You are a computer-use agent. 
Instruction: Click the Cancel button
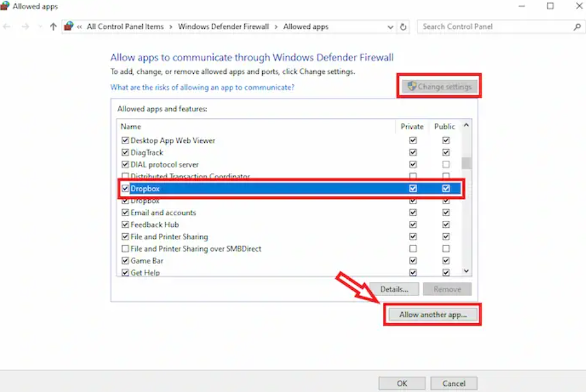tap(454, 383)
